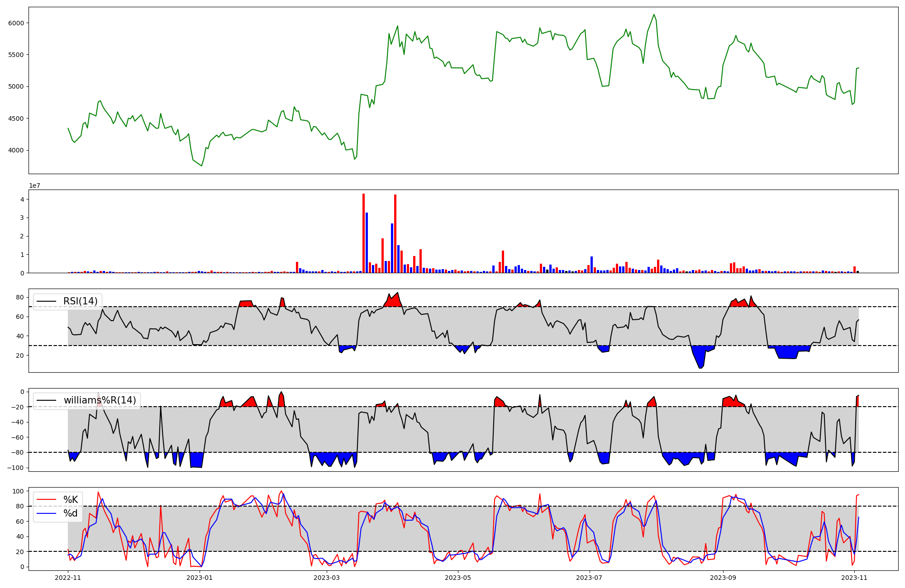Click the RSI(14) legend label
905x588 pixels.
[80, 301]
